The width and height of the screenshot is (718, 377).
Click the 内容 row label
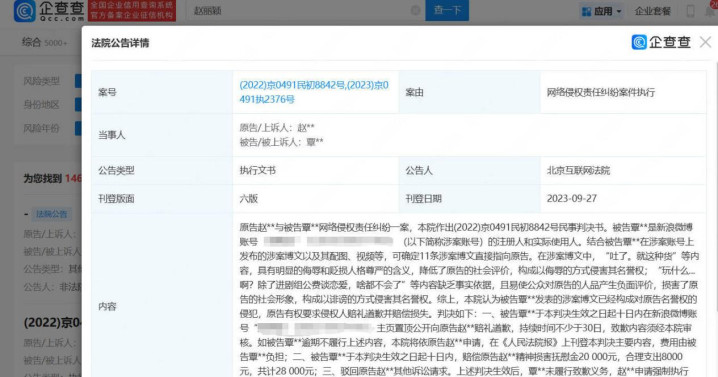pos(107,306)
